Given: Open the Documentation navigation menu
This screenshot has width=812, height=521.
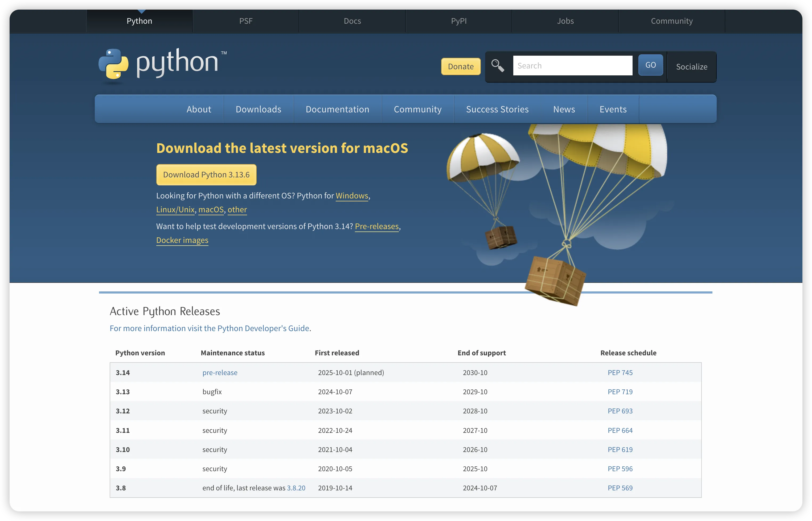Looking at the screenshot, I should pos(337,109).
